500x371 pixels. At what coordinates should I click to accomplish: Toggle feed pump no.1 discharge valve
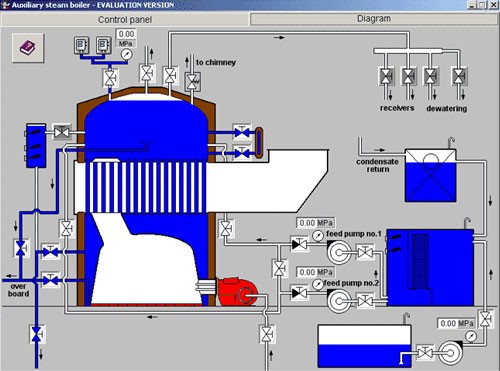click(x=299, y=244)
